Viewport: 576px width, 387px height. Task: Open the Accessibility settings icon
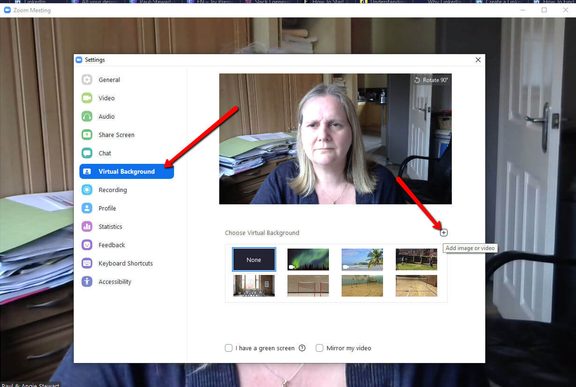(x=87, y=281)
